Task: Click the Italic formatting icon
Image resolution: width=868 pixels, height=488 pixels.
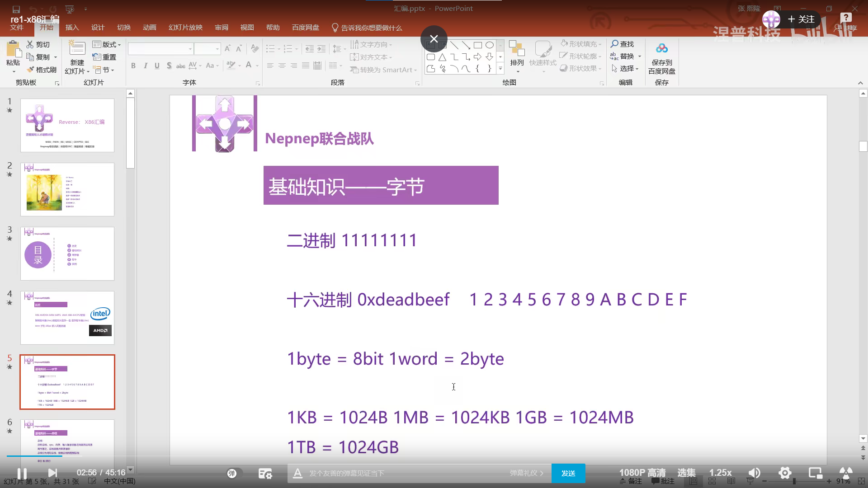Action: coord(145,66)
